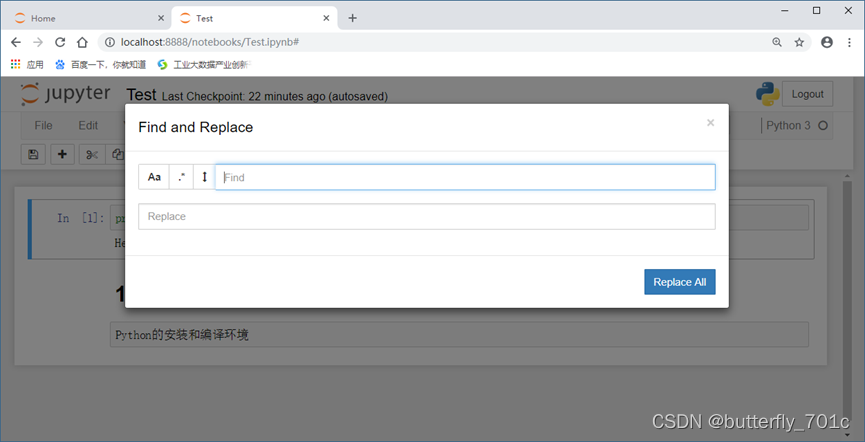
Task: Open the 工业大数据产业创新 bookmark
Action: [x=204, y=65]
